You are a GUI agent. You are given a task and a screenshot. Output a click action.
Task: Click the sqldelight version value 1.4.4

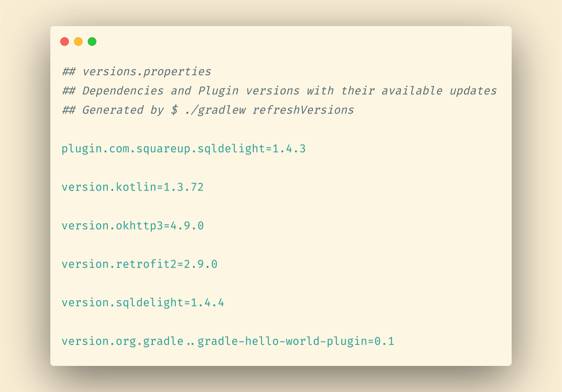pyautogui.click(x=207, y=303)
